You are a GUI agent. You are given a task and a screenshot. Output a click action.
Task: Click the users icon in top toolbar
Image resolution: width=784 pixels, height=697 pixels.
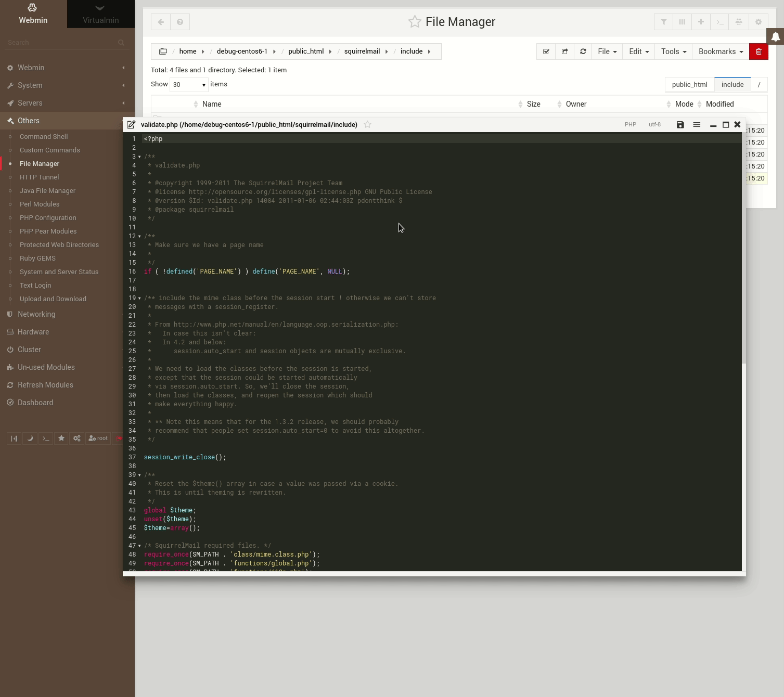[x=739, y=22]
